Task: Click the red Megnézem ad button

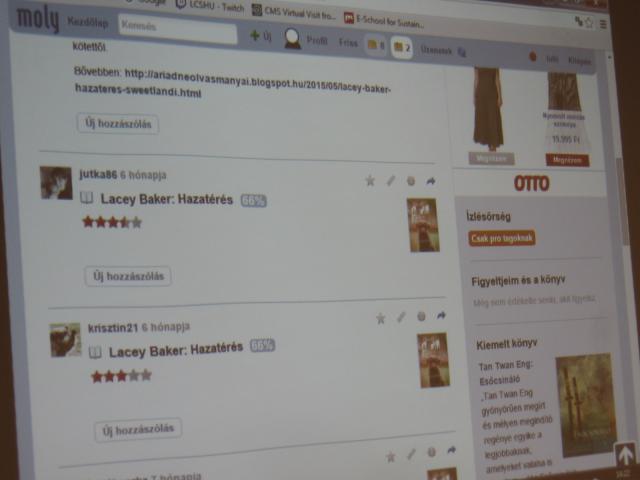Action: coord(567,160)
